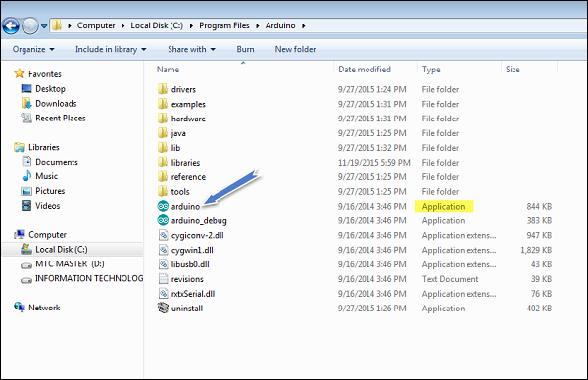Viewport: 588px width, 380px height.
Task: Sort by the Date modified column header
Action: 365,70
